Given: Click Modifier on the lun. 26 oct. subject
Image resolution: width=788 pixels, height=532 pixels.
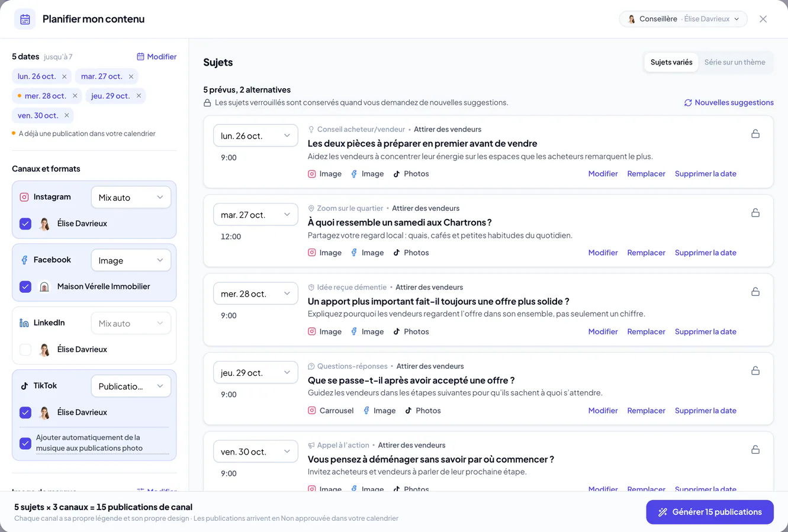Looking at the screenshot, I should click(603, 174).
